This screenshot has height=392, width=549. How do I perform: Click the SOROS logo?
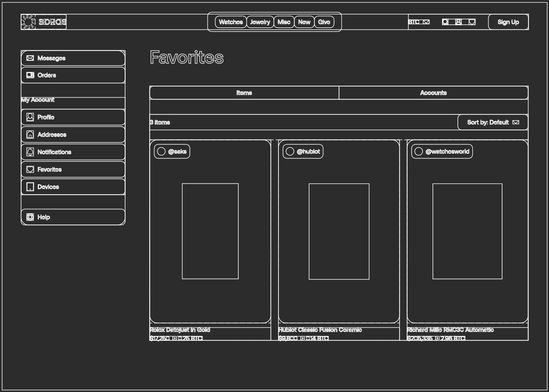click(x=44, y=22)
